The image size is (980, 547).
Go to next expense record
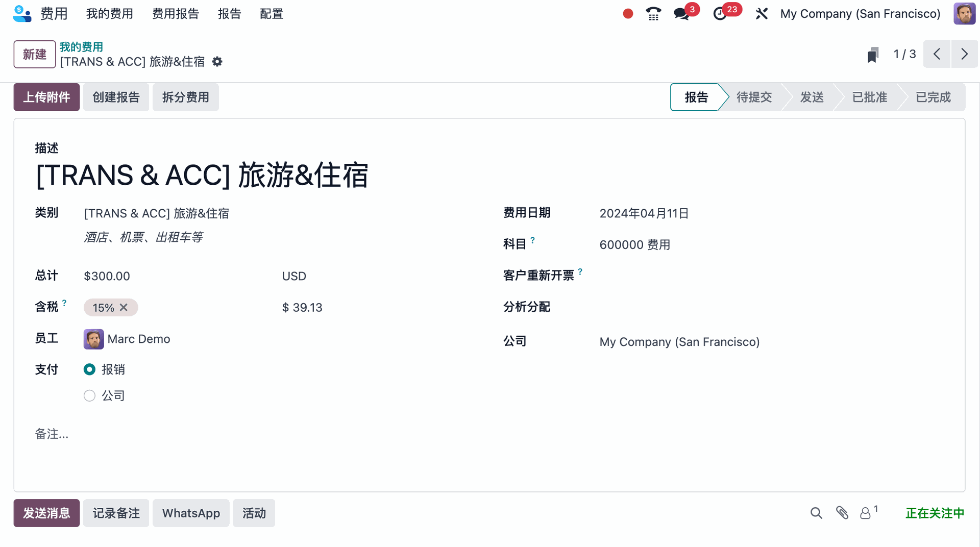click(964, 54)
